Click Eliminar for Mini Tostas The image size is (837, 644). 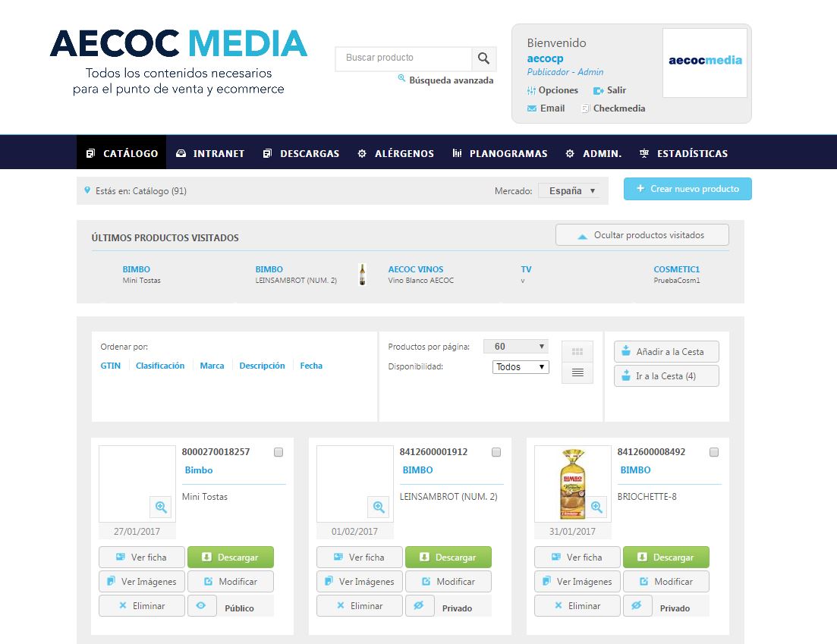pyautogui.click(x=142, y=605)
